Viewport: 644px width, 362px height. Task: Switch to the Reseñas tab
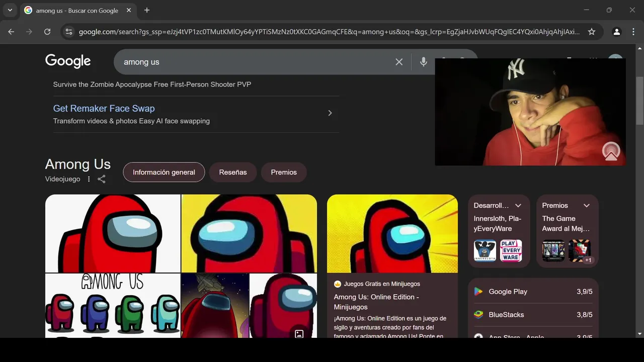(233, 172)
